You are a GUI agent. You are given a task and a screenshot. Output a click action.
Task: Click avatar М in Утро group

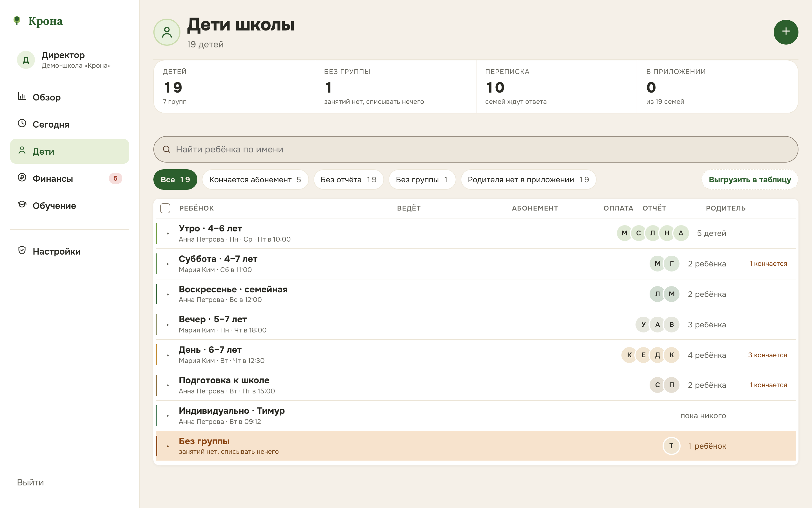pyautogui.click(x=625, y=233)
